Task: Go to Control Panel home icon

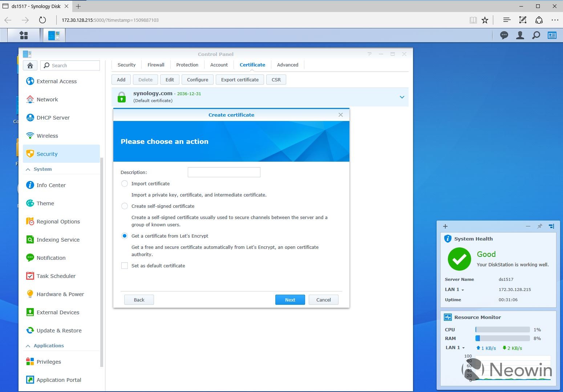Action: 30,65
